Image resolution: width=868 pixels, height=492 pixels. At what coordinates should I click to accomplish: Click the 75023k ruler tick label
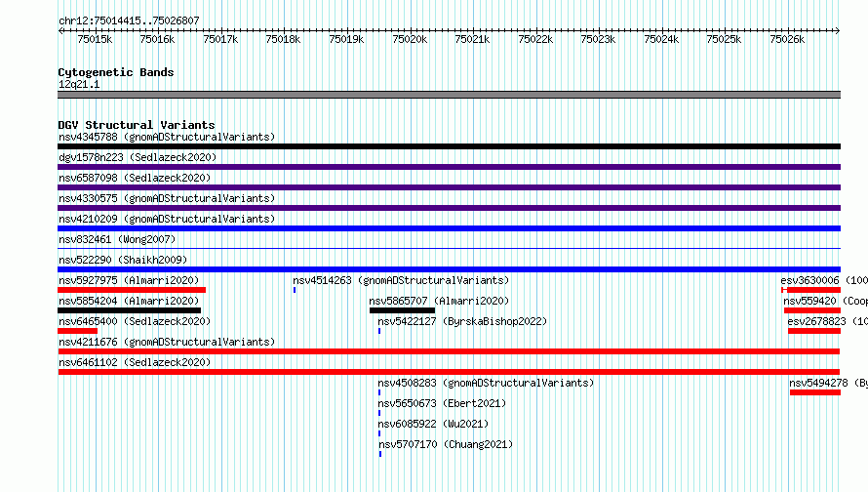(598, 39)
